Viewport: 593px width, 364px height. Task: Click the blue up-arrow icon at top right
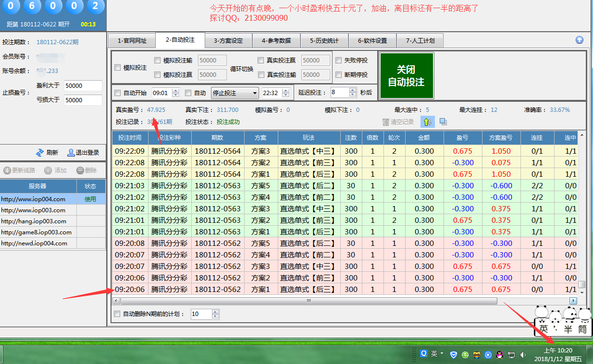[x=579, y=40]
